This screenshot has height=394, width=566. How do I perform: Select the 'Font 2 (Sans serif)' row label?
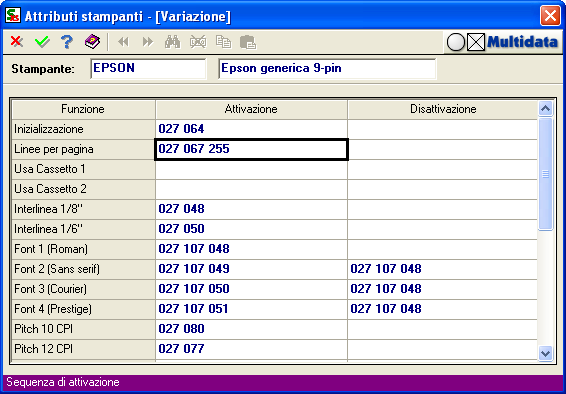(83, 269)
